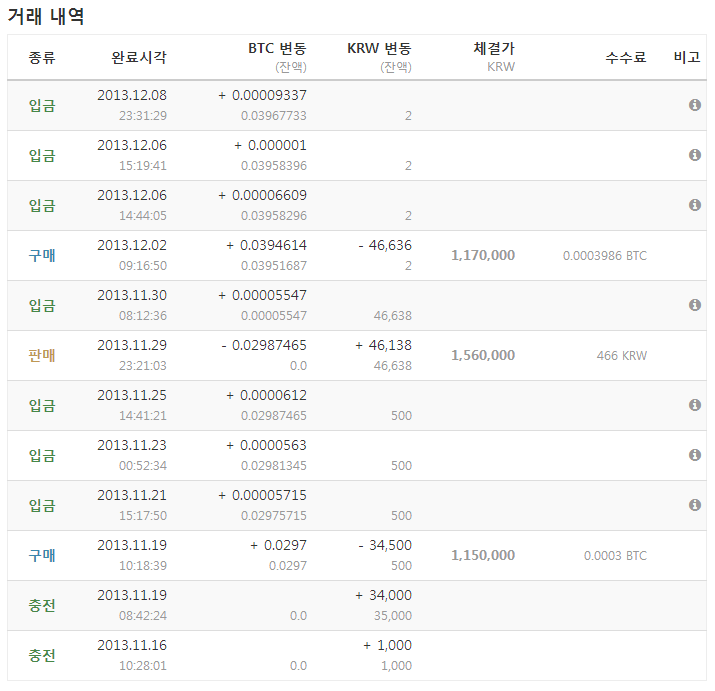This screenshot has height=691, width=715.
Task: Click 구매 label on 2013.12.02 row
Action: coord(42,256)
